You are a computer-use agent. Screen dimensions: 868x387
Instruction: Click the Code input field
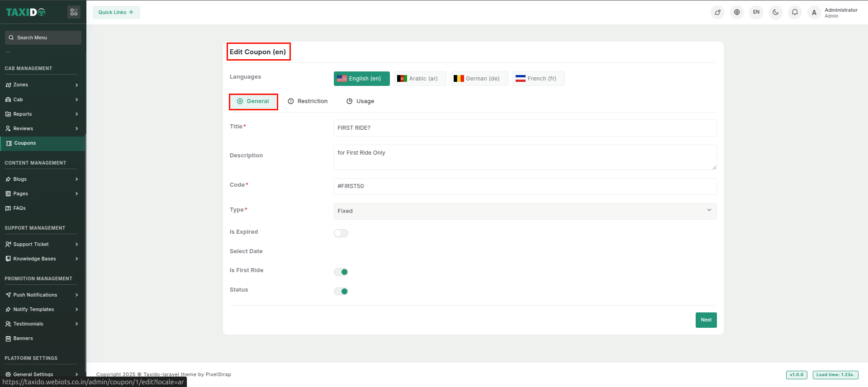click(x=525, y=186)
